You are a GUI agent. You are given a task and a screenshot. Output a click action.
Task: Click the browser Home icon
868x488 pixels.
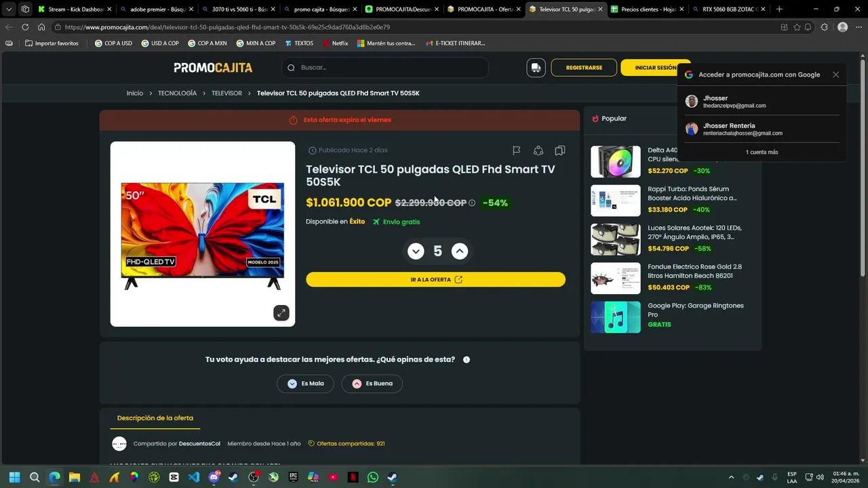pos(41,27)
